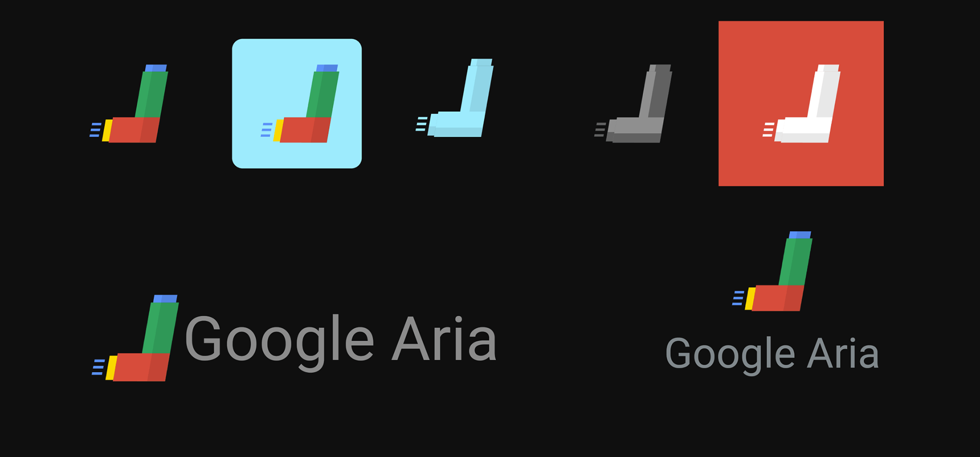Click the full-color inhaler logo at top left
The image size is (980, 457).
coord(129,104)
